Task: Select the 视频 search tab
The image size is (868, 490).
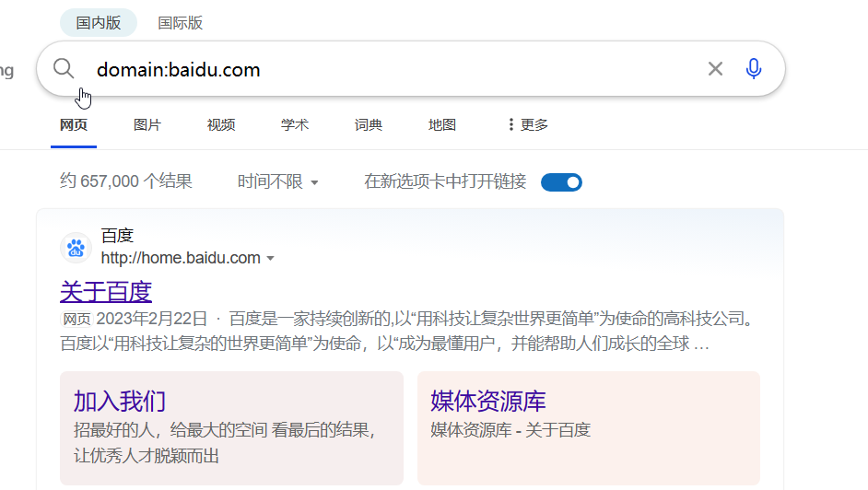Action: point(221,125)
